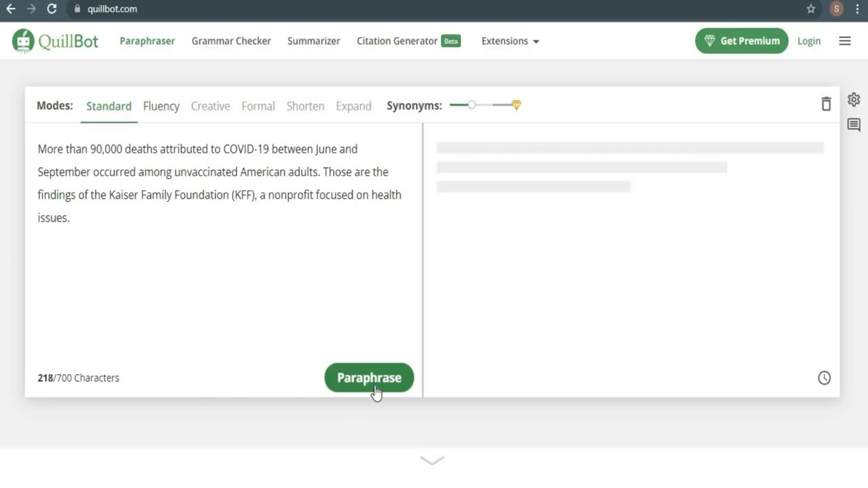This screenshot has width=868, height=488.
Task: Click the Modes label
Action: pyautogui.click(x=55, y=105)
